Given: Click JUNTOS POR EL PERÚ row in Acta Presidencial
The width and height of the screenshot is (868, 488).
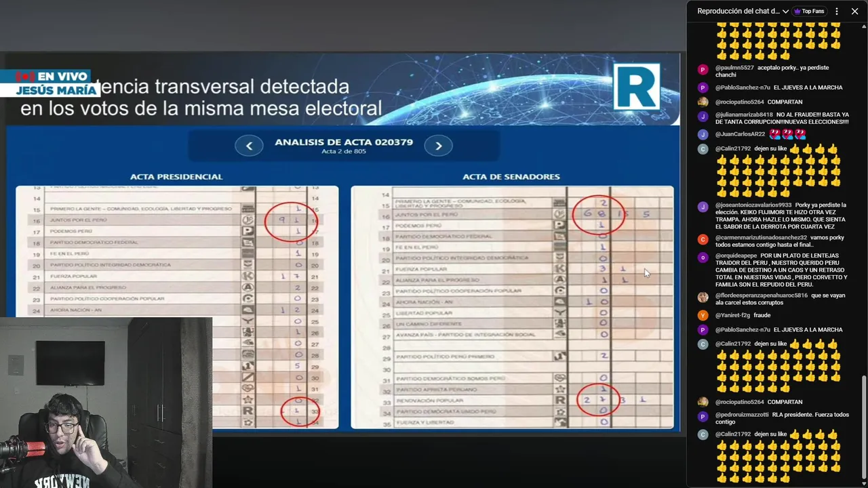Looking at the screenshot, I should pyautogui.click(x=176, y=220).
